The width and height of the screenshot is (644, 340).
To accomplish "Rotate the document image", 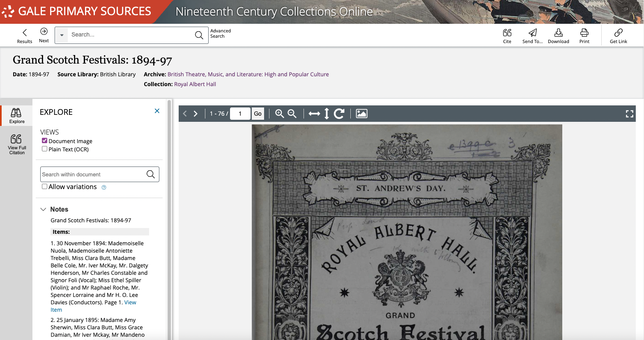I will [339, 114].
